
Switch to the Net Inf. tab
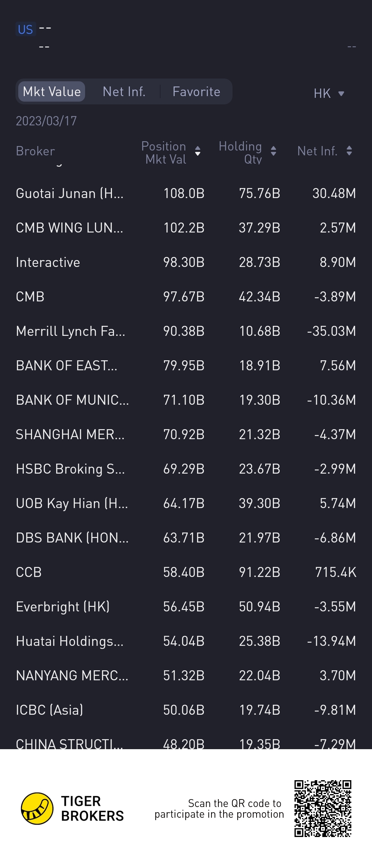(124, 92)
